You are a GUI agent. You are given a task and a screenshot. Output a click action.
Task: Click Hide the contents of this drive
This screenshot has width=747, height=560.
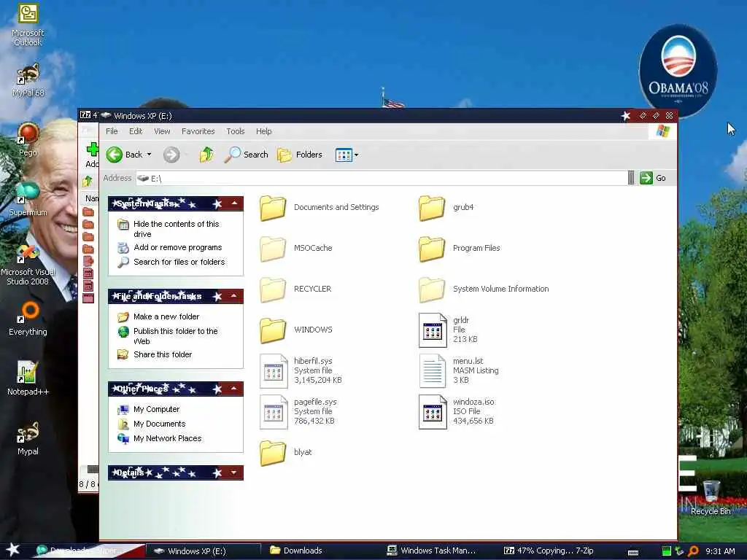(177, 228)
